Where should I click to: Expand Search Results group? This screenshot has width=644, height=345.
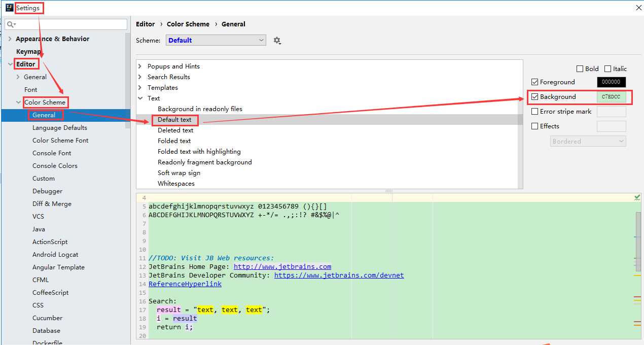(x=140, y=77)
